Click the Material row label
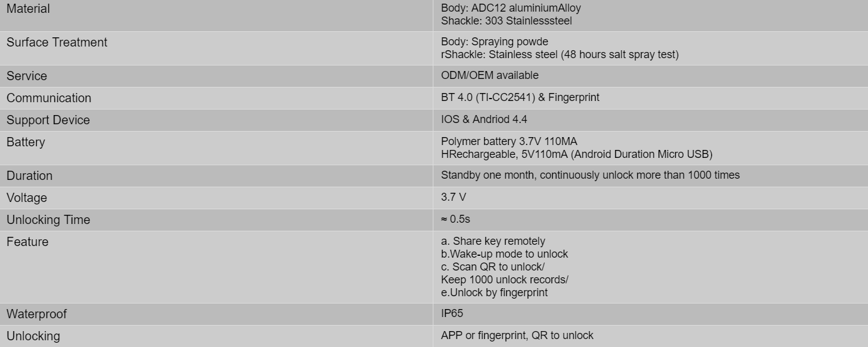Viewport: 868px width, 347px height. point(28,9)
